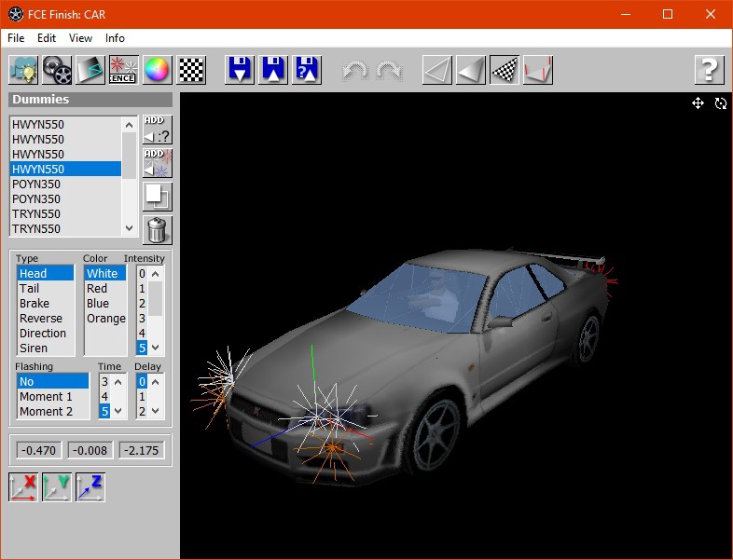Viewport: 733px width, 560px height.
Task: Click the floppy with question mark icon
Action: pyautogui.click(x=307, y=70)
